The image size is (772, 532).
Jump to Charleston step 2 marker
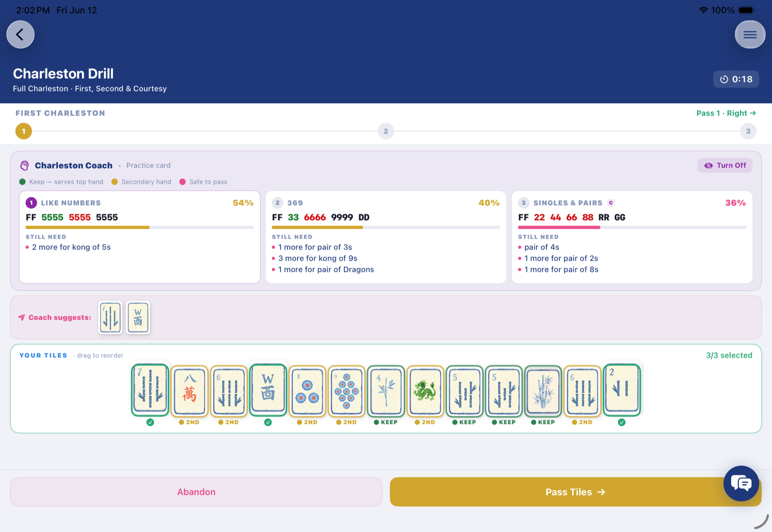386,131
